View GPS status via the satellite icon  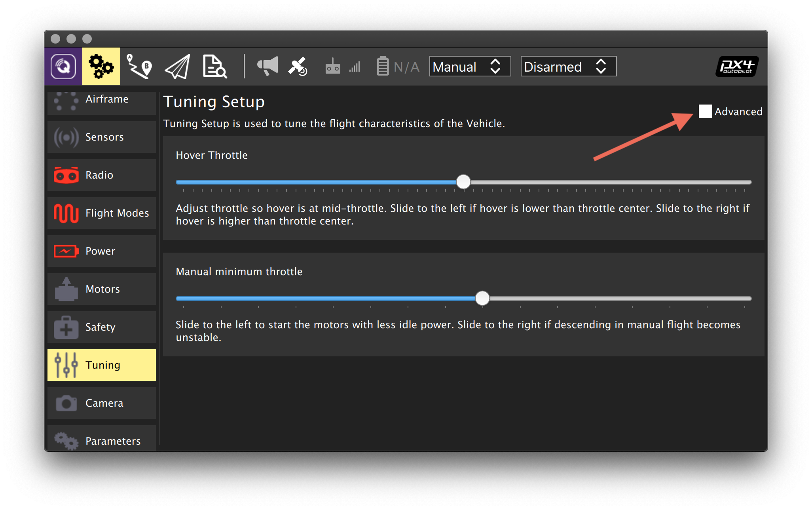pyautogui.click(x=298, y=66)
